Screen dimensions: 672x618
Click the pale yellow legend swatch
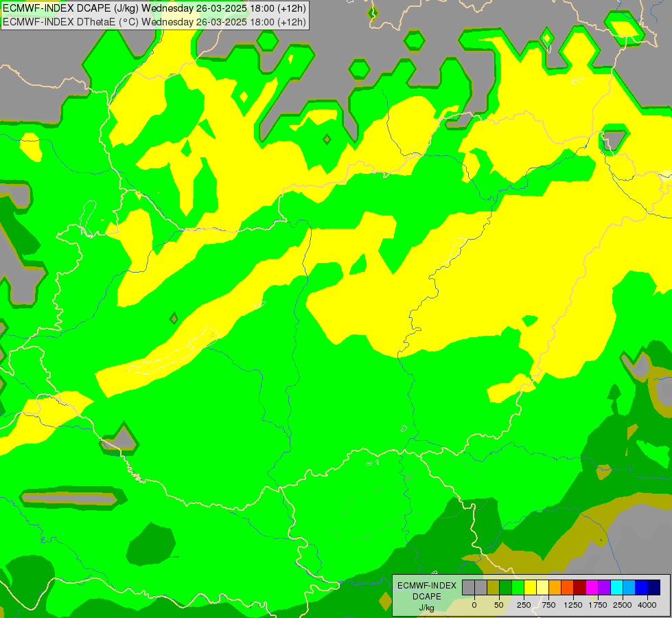pyautogui.click(x=542, y=588)
